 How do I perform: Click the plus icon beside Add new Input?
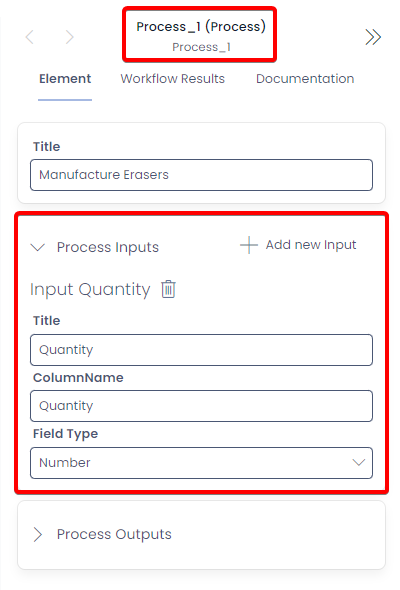pos(249,245)
